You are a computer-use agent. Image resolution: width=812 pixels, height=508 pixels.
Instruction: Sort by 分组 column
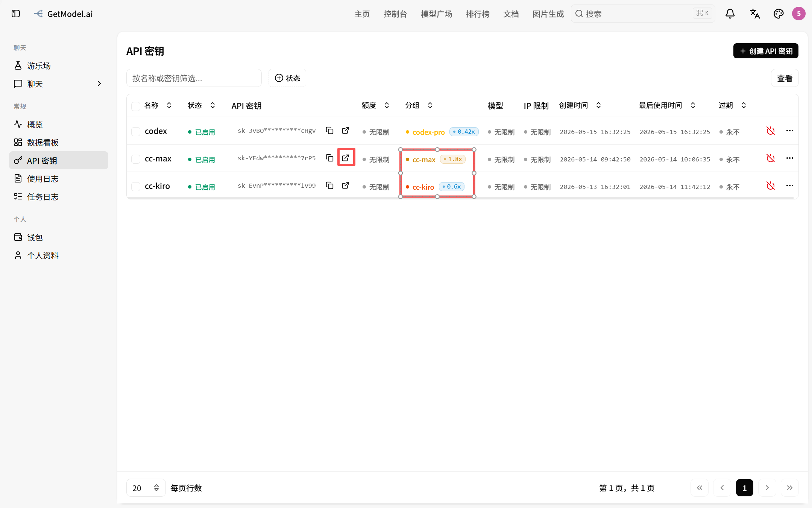419,105
